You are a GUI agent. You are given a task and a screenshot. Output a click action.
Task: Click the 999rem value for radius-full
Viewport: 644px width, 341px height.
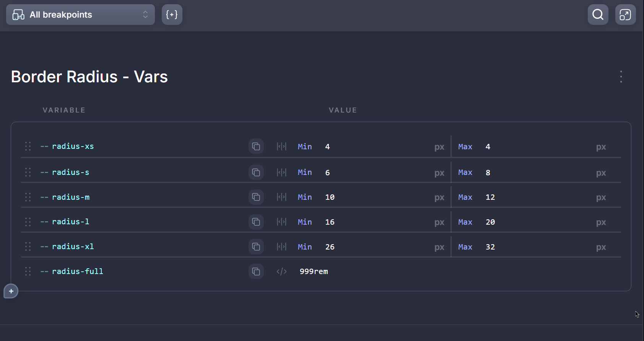pyautogui.click(x=314, y=271)
